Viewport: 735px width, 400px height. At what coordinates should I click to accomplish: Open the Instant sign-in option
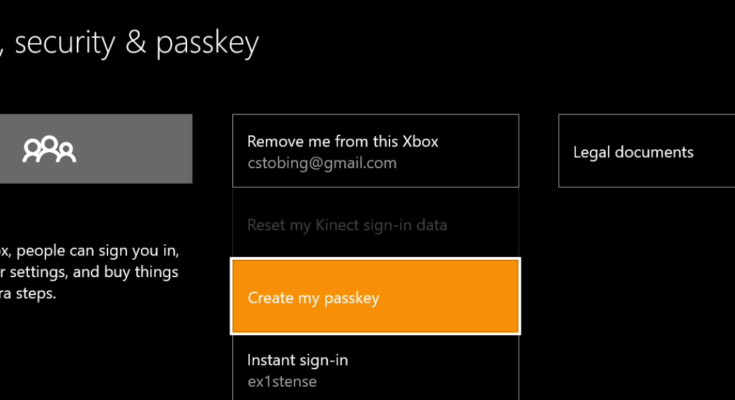click(375, 368)
